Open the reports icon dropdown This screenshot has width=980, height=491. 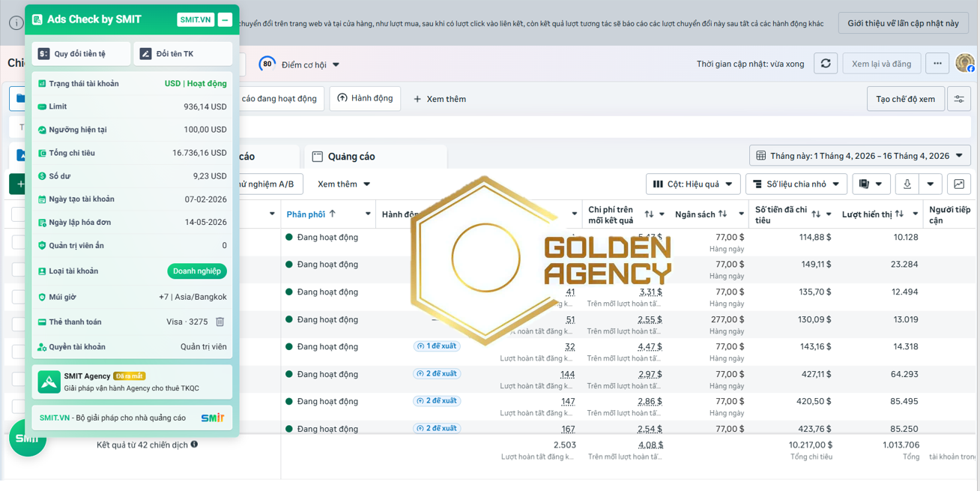click(x=871, y=184)
